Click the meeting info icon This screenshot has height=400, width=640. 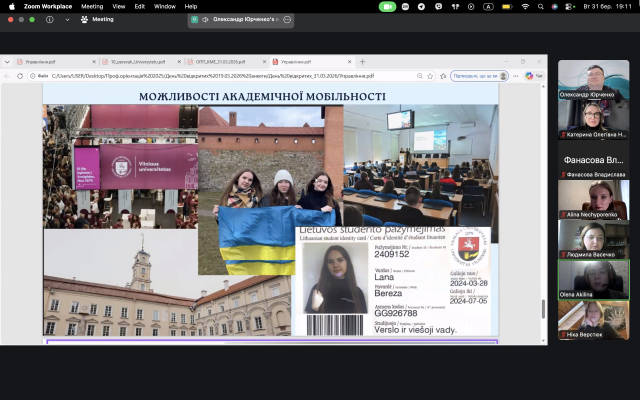49,19
